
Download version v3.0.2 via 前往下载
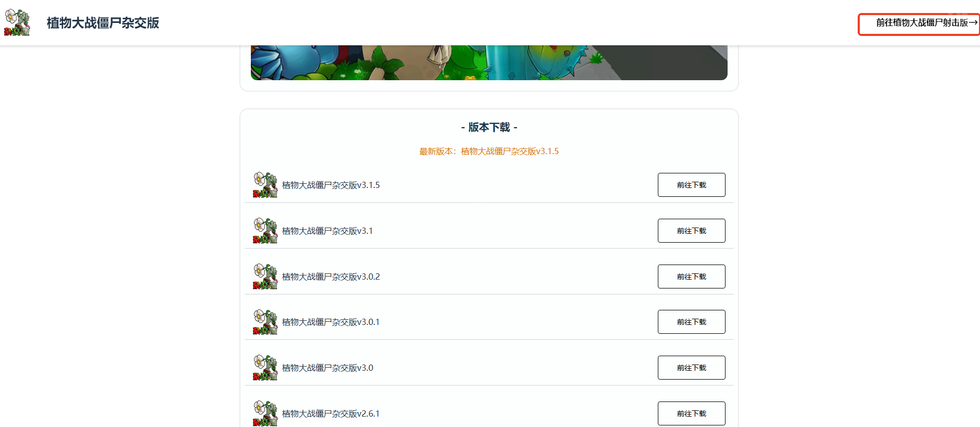tap(691, 277)
